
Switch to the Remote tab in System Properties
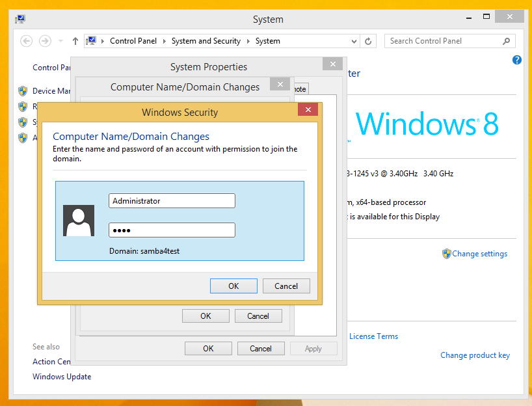(x=300, y=89)
